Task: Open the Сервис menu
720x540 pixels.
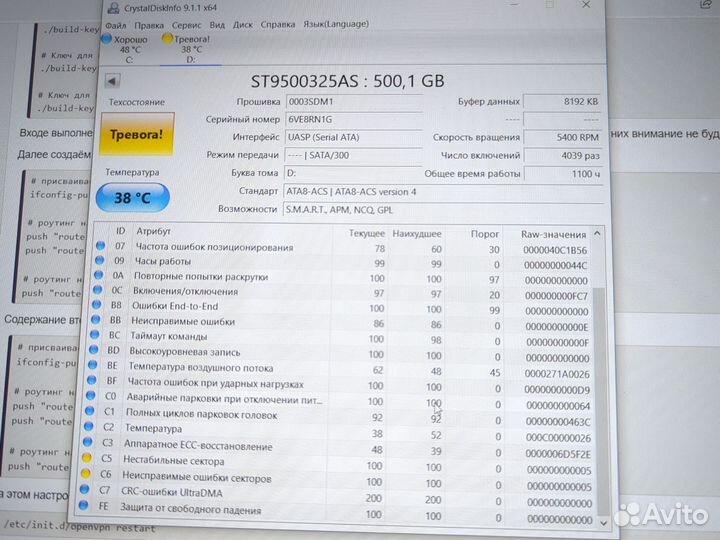Action: pyautogui.click(x=186, y=25)
